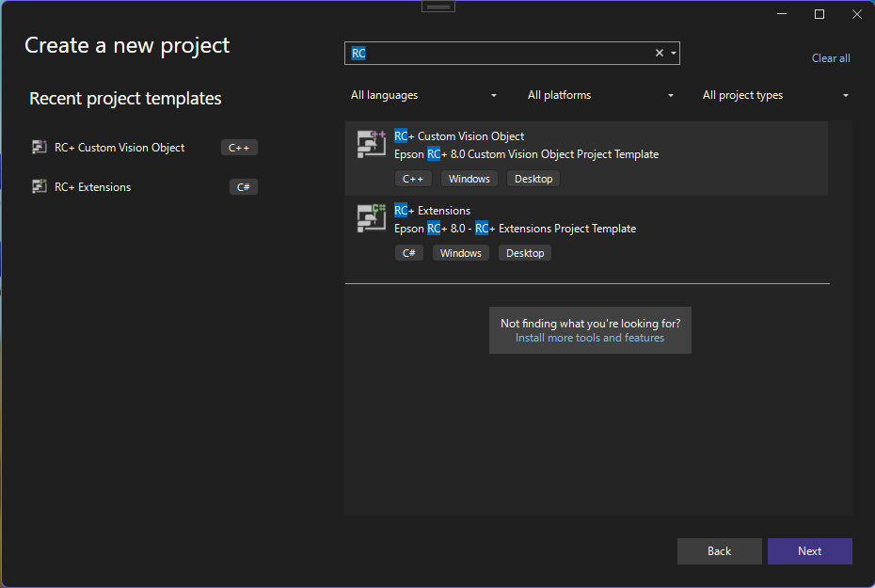
Task: Open the All languages dropdown
Action: pyautogui.click(x=423, y=95)
